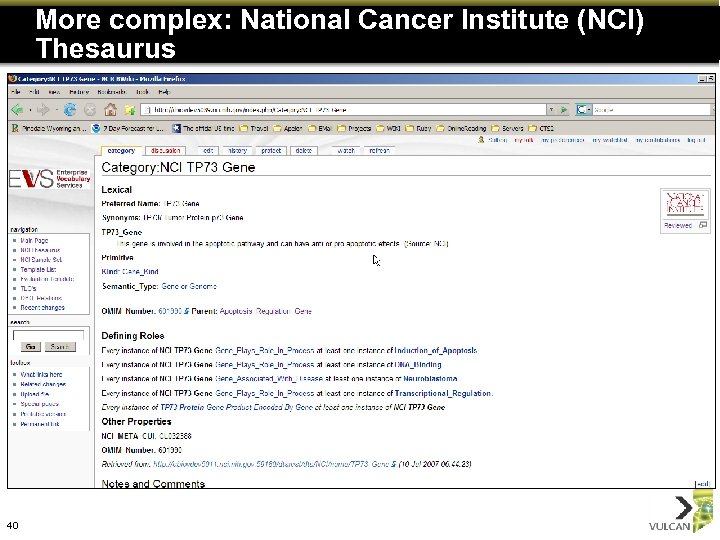Go to the Home page icon
720x540 pixels.
[110, 110]
